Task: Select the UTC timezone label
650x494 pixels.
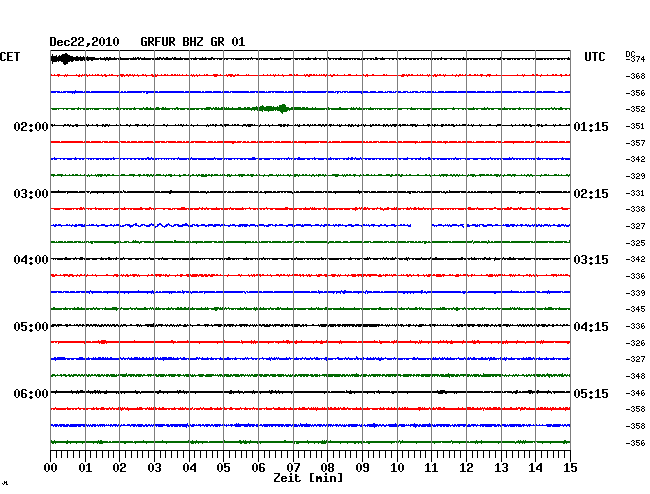Action: pyautogui.click(x=594, y=57)
